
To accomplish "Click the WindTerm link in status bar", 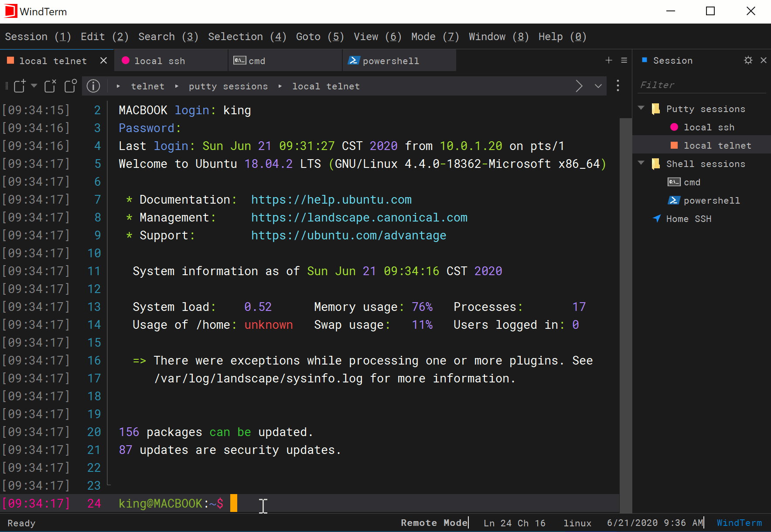I will coord(739,523).
